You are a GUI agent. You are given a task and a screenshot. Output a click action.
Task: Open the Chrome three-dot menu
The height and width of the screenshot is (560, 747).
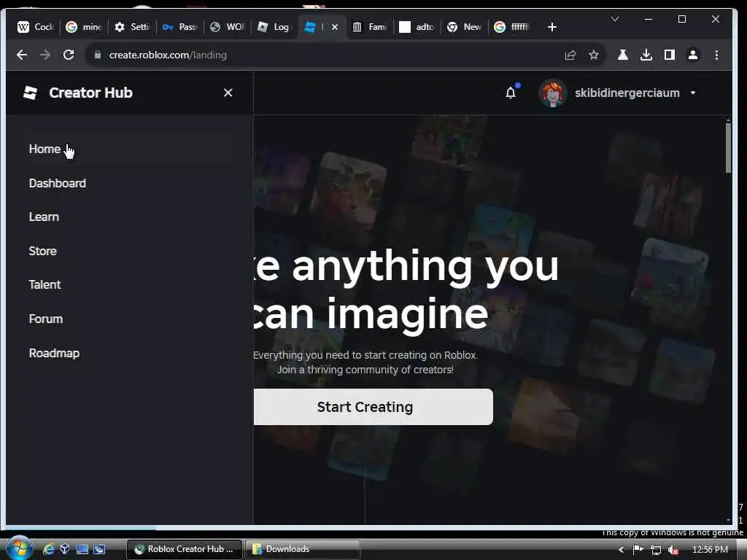[716, 55]
